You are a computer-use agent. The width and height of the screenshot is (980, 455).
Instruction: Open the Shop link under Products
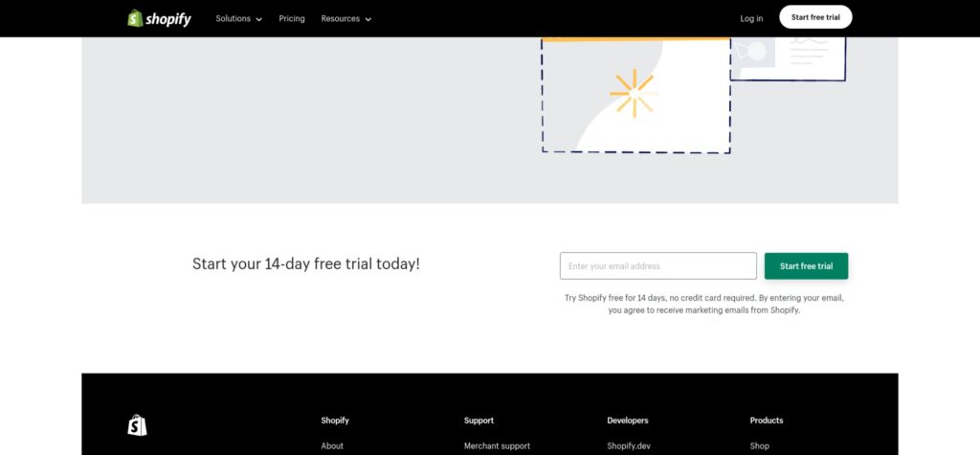759,445
